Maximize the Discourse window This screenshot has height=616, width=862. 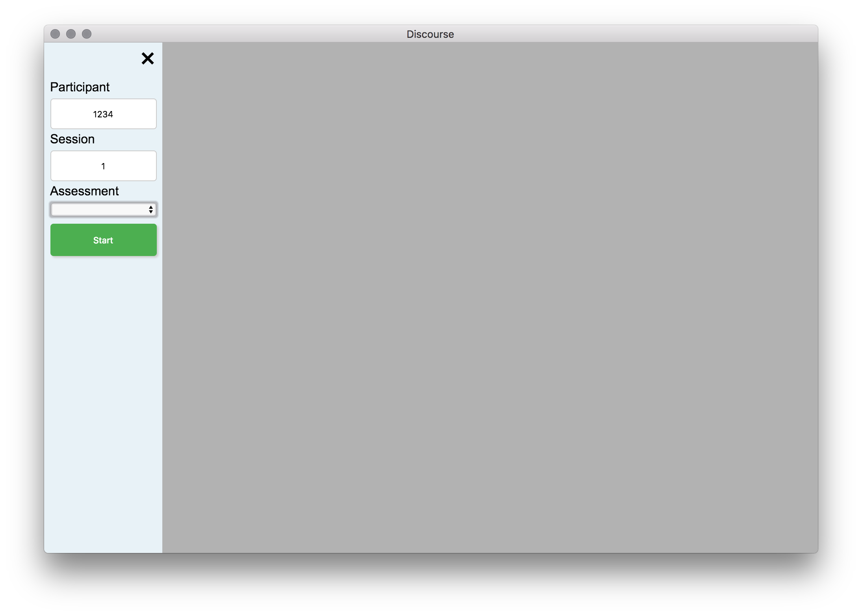[x=87, y=34]
